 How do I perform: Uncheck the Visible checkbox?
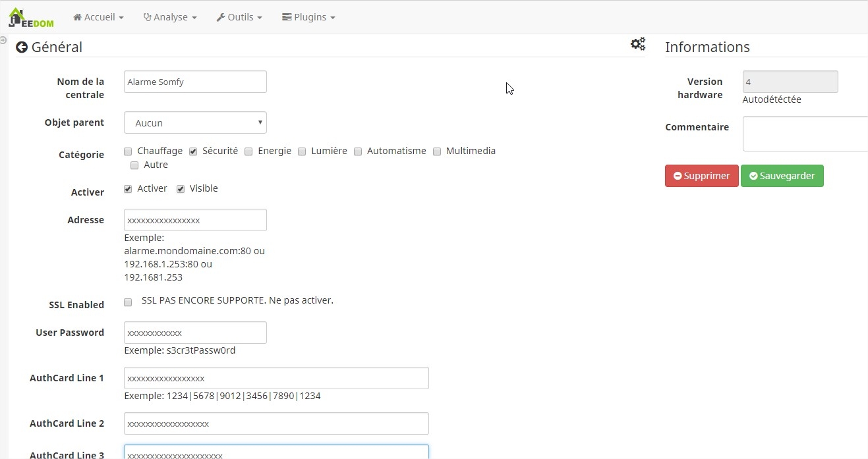181,189
